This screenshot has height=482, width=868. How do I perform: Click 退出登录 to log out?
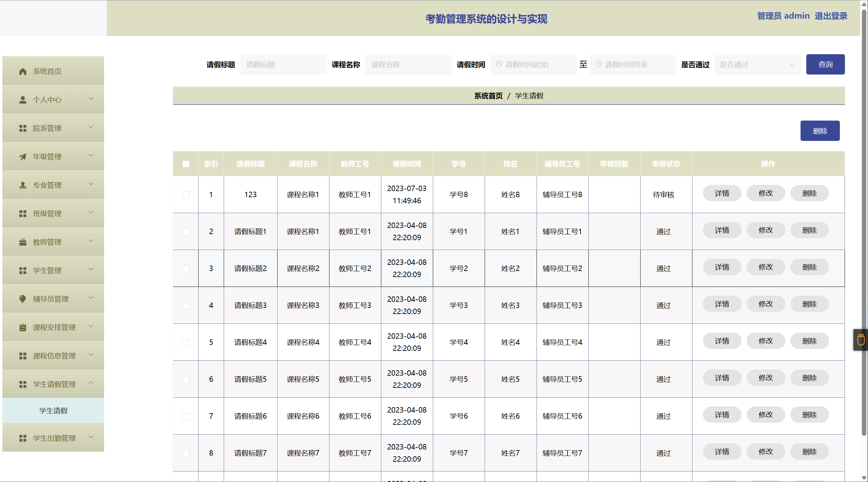(x=831, y=16)
